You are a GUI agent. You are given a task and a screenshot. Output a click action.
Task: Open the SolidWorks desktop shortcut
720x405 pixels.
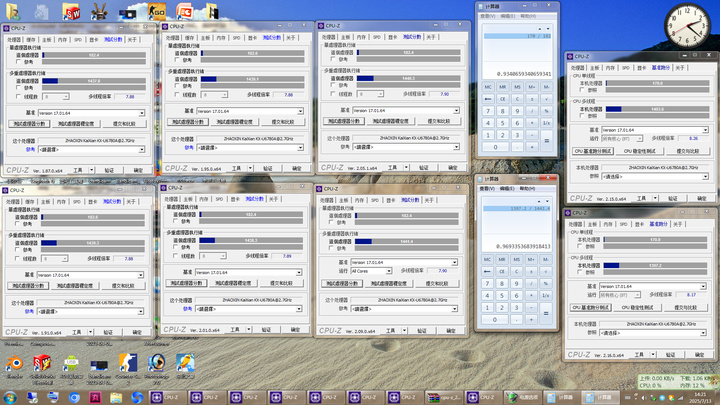[x=70, y=12]
